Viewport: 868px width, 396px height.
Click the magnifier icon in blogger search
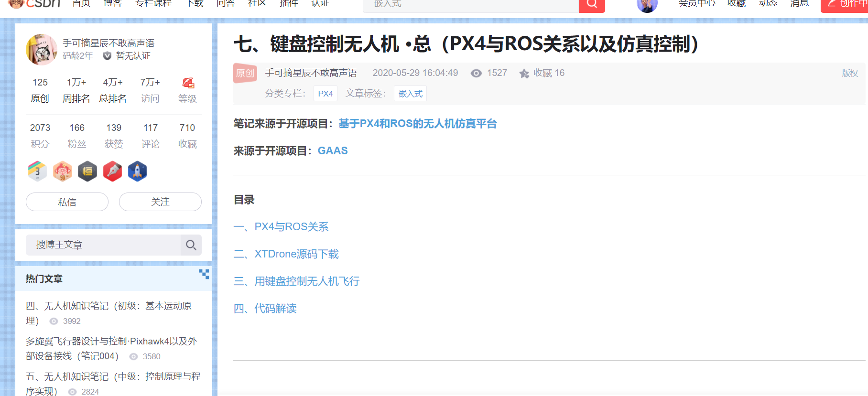pyautogui.click(x=191, y=245)
